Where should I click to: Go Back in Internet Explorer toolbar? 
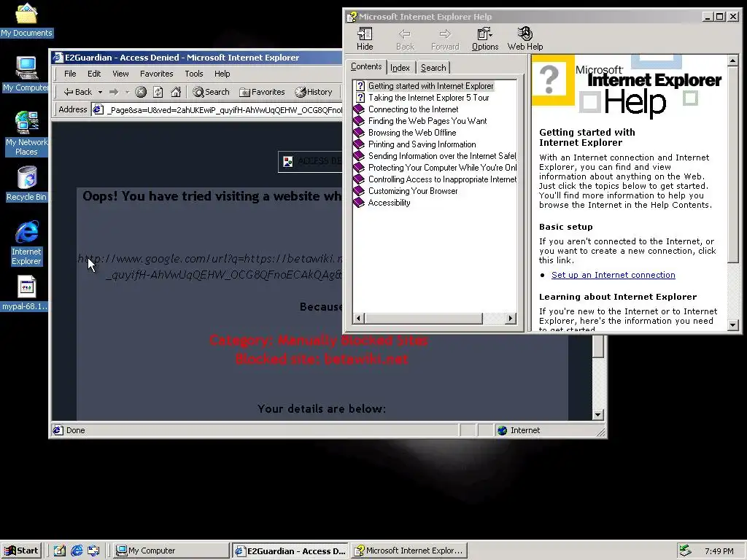(78, 92)
